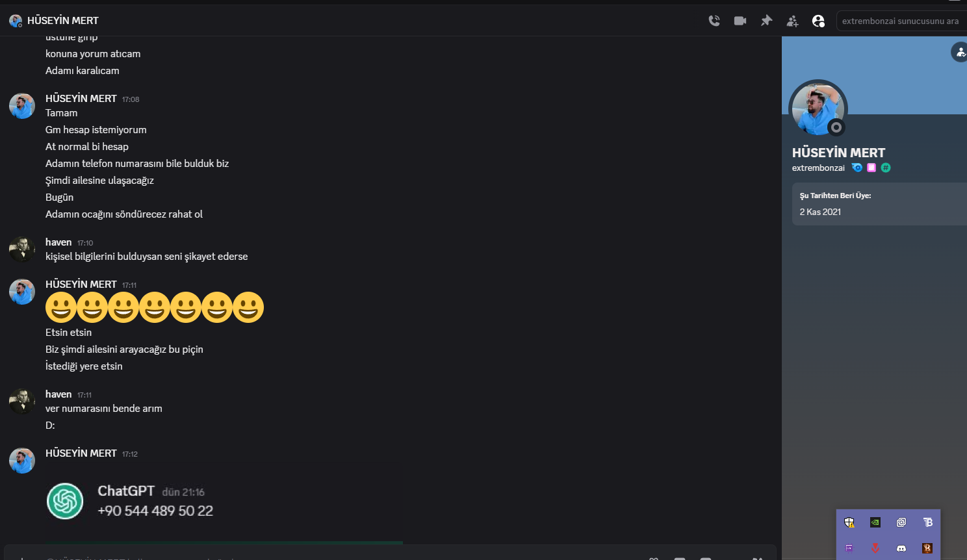Viewport: 967px width, 560px height.
Task: Add friends to this DM
Action: click(x=792, y=21)
